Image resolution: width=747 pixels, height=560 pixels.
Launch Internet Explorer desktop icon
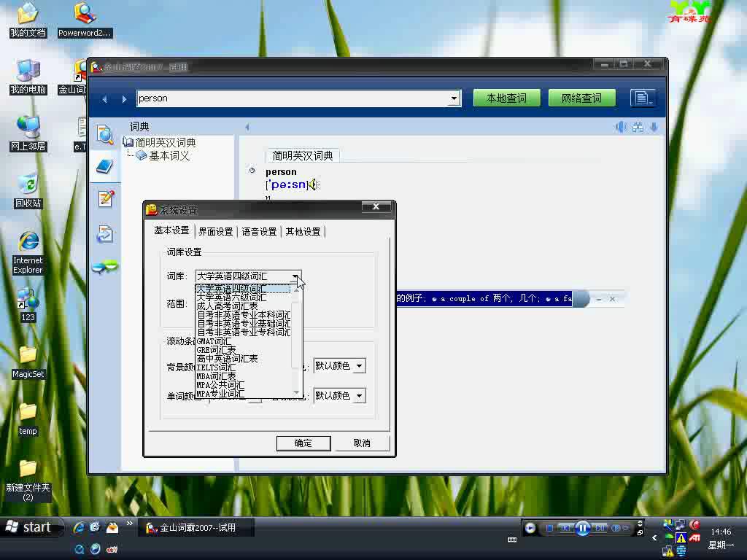pyautogui.click(x=28, y=253)
